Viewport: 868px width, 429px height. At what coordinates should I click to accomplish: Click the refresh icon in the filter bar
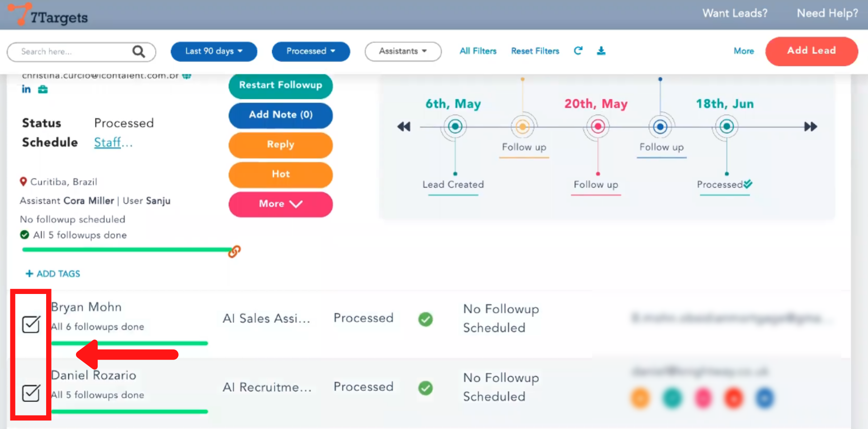point(578,51)
